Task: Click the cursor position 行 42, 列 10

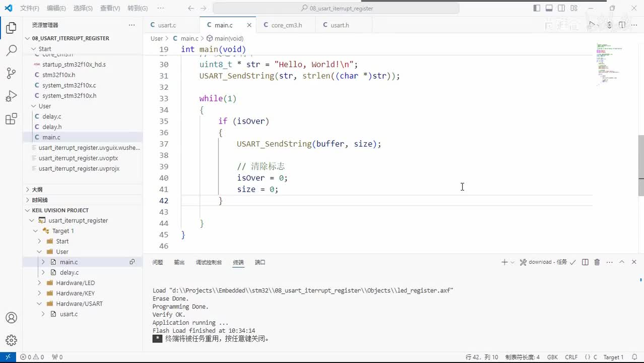Action: tap(482, 357)
